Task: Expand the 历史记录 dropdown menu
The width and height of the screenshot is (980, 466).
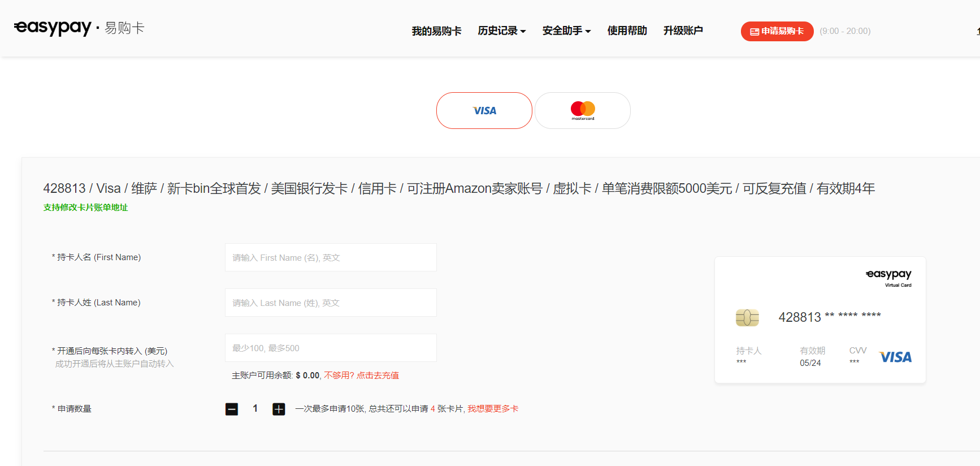Action: coord(501,31)
